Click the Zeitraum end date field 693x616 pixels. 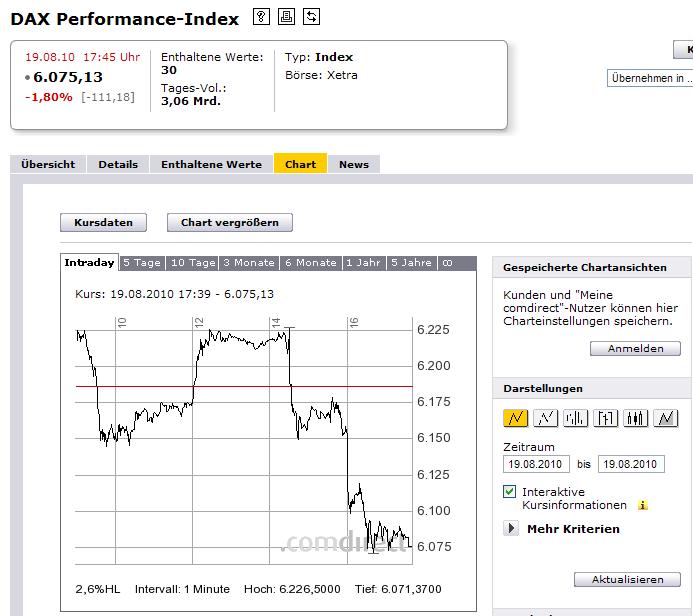[631, 464]
